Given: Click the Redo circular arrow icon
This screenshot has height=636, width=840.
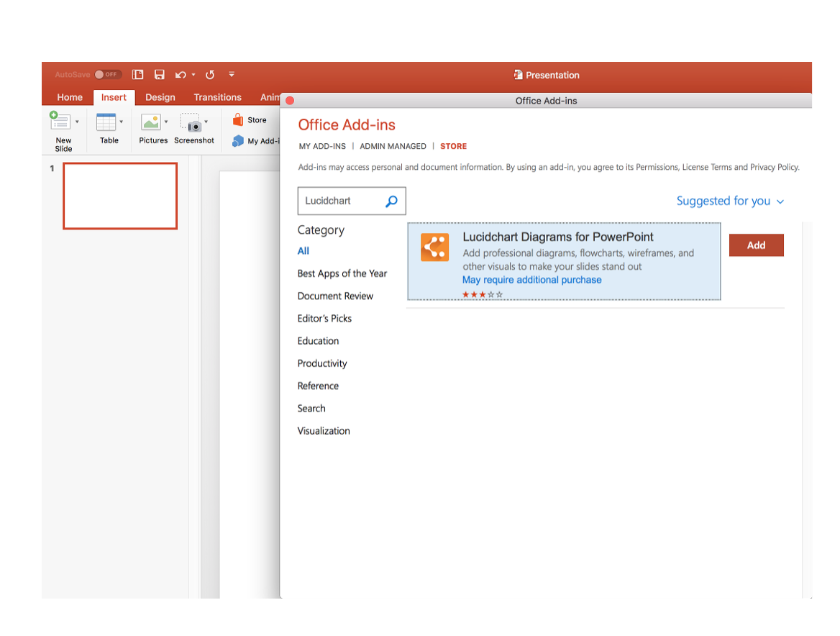Looking at the screenshot, I should [210, 75].
